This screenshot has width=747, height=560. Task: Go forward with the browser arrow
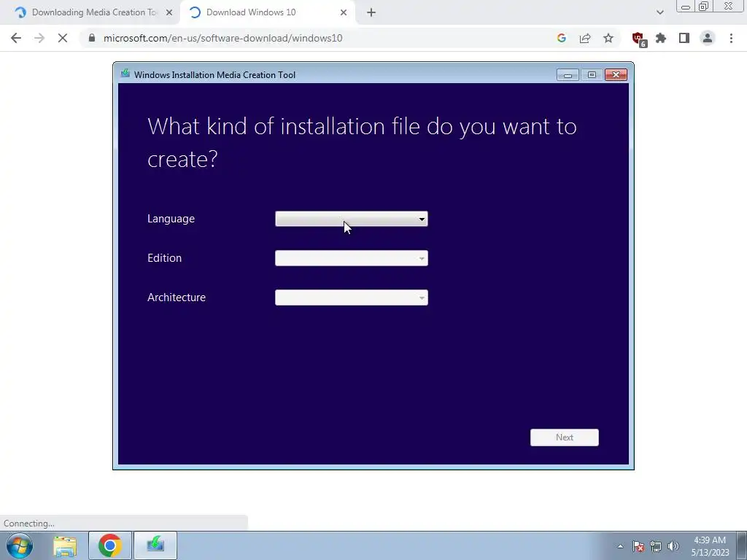[x=39, y=38]
